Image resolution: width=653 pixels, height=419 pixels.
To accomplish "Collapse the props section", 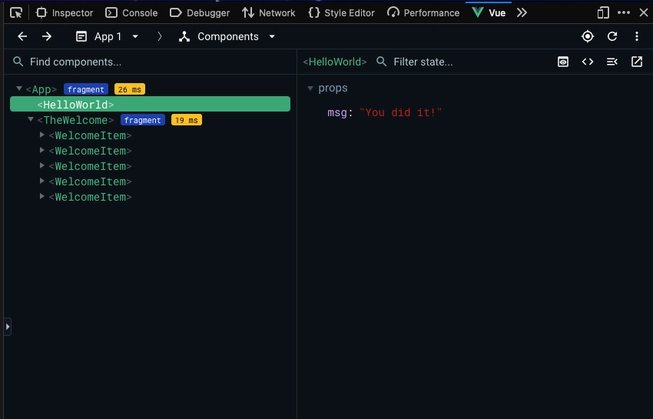I will point(310,89).
